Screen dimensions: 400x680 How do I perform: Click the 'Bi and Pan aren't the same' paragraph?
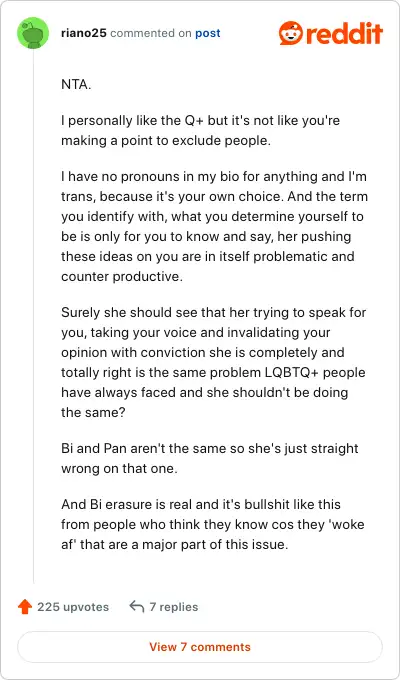(x=210, y=458)
